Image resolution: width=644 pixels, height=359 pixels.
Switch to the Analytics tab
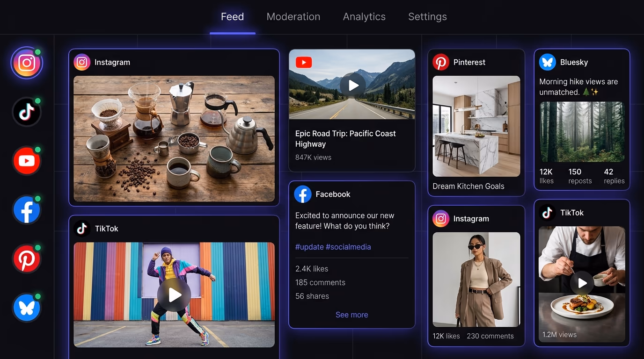364,17
